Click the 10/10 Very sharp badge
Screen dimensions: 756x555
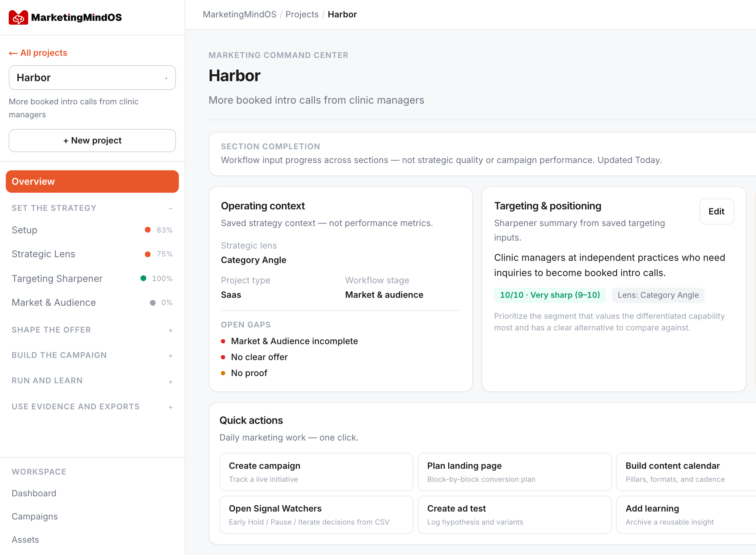(x=550, y=295)
